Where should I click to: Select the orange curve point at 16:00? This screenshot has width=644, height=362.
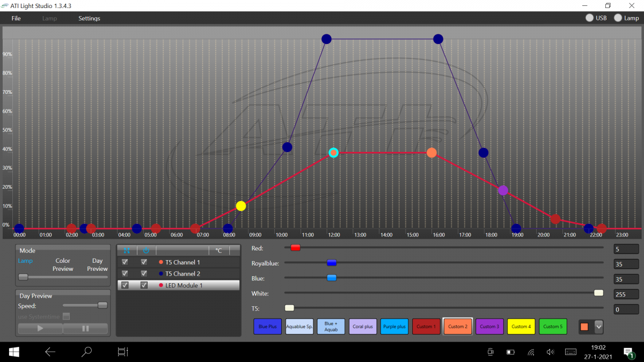(431, 153)
